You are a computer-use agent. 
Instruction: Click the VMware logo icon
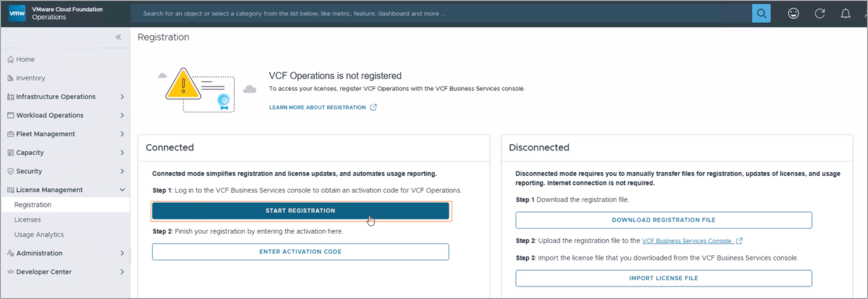17,13
